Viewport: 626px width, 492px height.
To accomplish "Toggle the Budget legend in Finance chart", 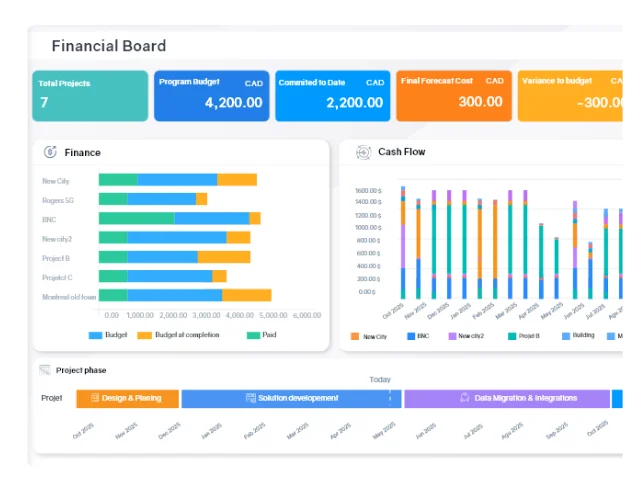I will (108, 335).
